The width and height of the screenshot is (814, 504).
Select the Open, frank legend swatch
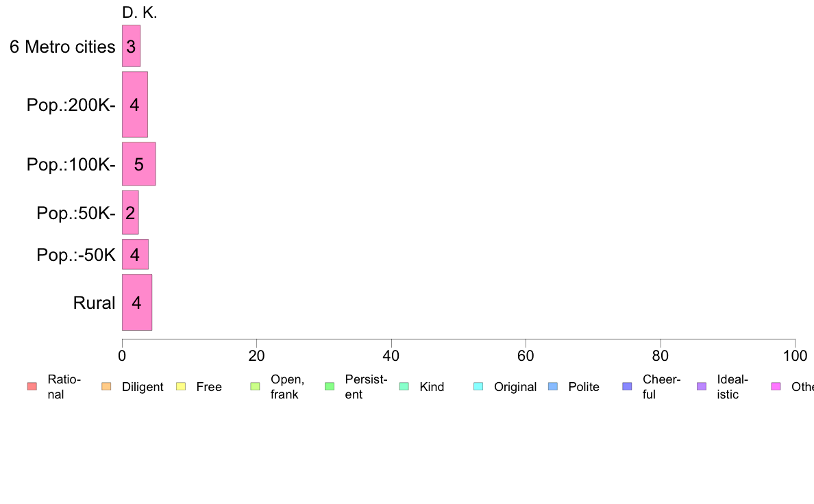pyautogui.click(x=255, y=387)
